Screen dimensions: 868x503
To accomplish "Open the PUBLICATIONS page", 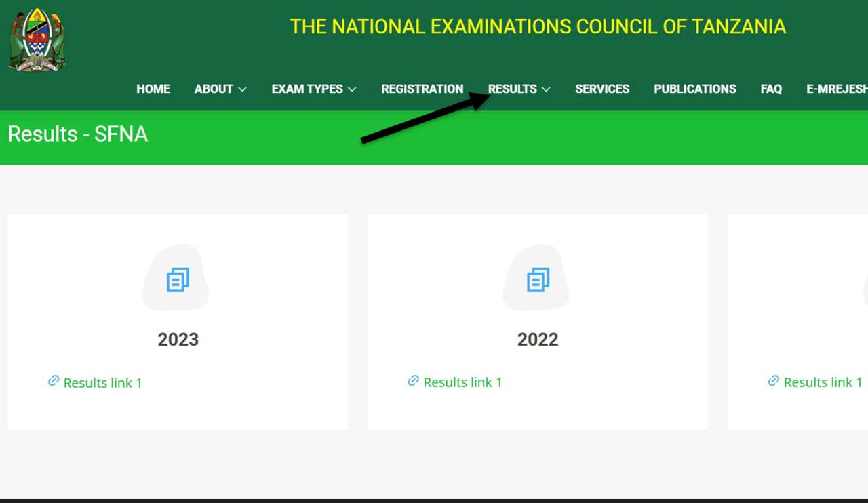I will point(694,89).
